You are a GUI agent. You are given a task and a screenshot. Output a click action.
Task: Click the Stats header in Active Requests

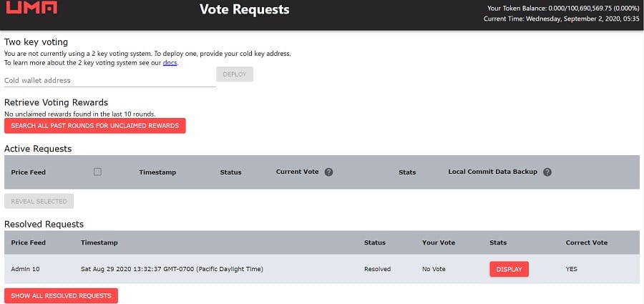click(407, 172)
